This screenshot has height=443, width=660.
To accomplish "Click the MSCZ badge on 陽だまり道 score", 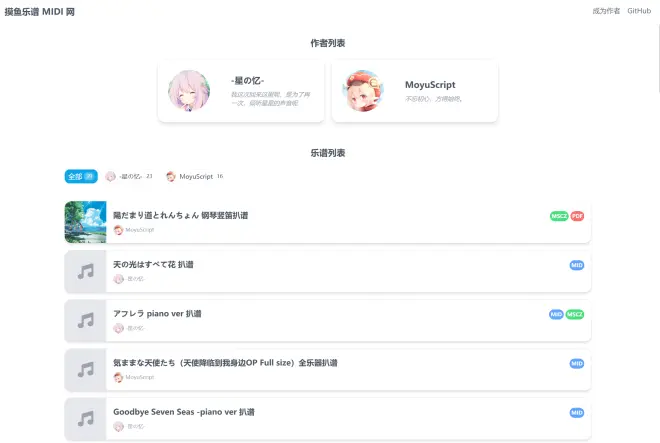I will pyautogui.click(x=559, y=216).
